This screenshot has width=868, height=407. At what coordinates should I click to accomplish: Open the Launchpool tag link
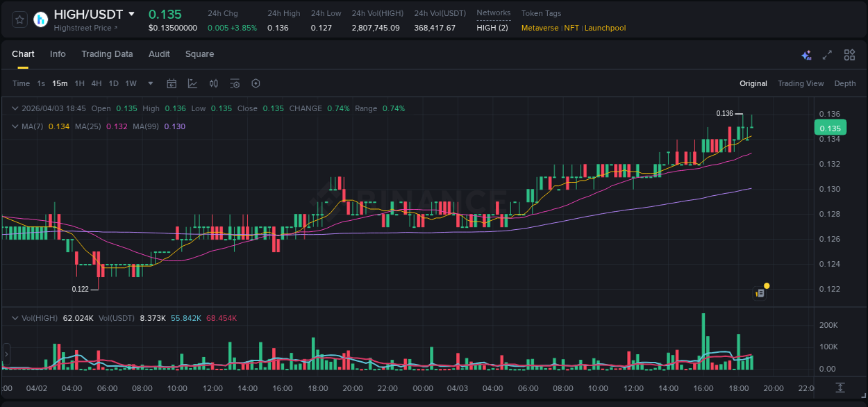tap(605, 28)
